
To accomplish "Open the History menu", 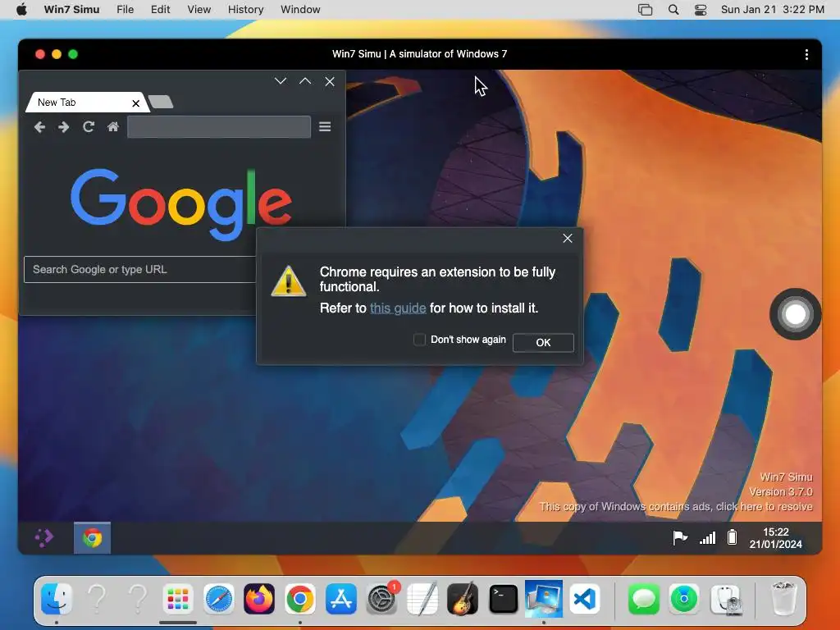I will (245, 10).
